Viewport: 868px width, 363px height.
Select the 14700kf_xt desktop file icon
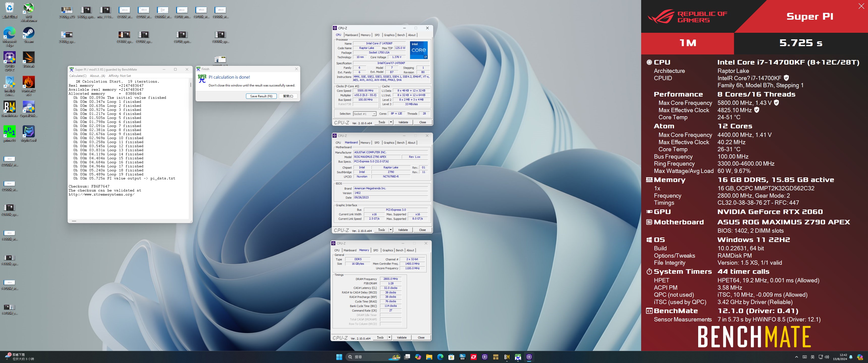pyautogui.click(x=9, y=285)
